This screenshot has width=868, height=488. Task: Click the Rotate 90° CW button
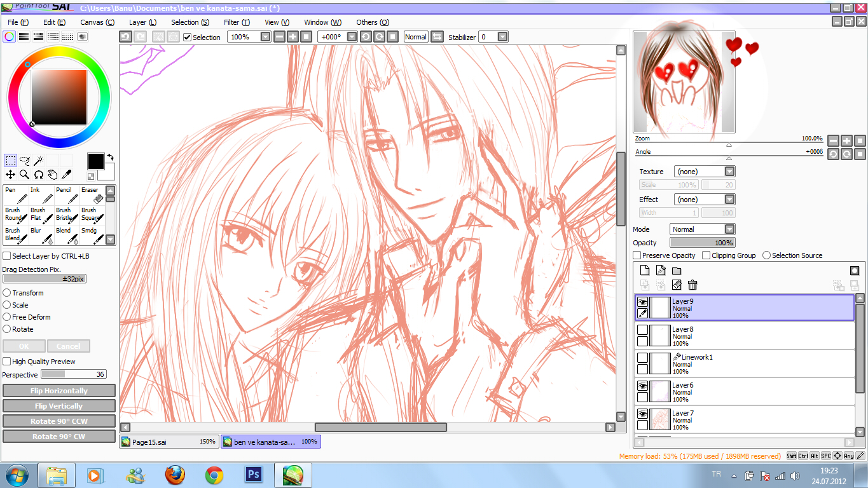(x=59, y=437)
